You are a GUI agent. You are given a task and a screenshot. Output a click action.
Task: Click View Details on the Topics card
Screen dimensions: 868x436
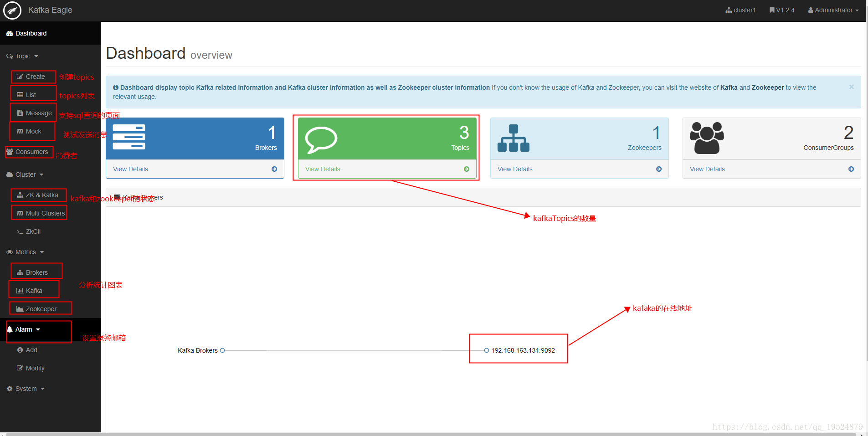point(323,169)
